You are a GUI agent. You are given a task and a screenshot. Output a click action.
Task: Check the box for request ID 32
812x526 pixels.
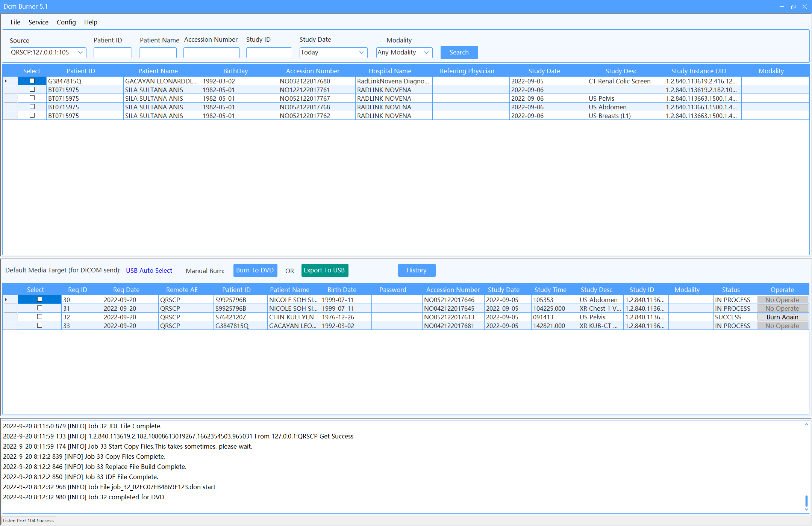pos(39,317)
